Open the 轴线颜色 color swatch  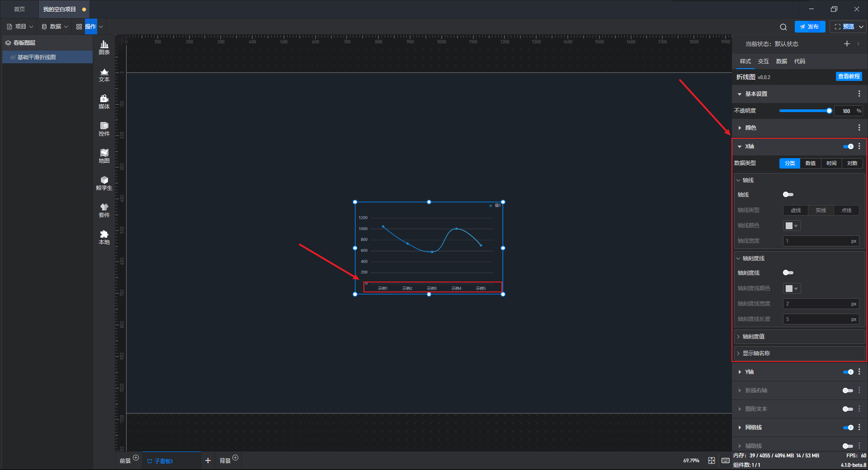[x=792, y=226]
